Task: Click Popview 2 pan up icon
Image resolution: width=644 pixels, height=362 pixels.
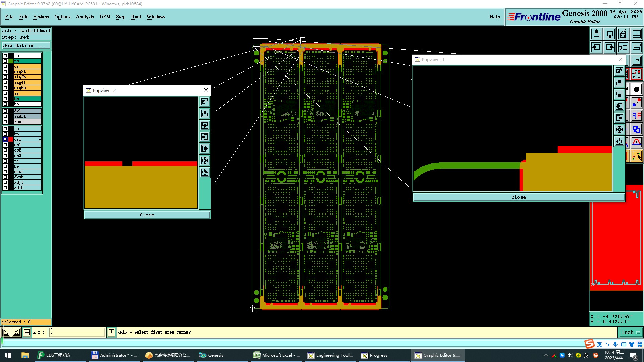Action: tap(205, 113)
